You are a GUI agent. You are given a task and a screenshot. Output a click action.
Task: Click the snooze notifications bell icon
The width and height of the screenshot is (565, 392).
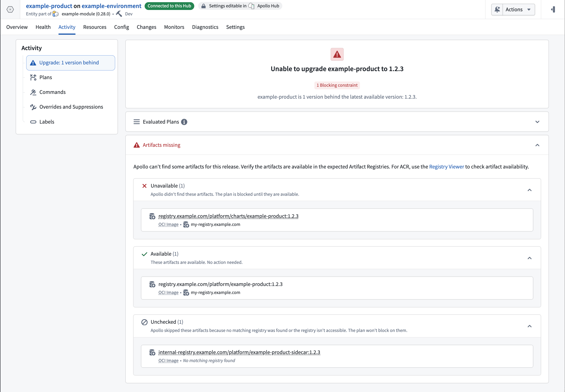coord(497,10)
